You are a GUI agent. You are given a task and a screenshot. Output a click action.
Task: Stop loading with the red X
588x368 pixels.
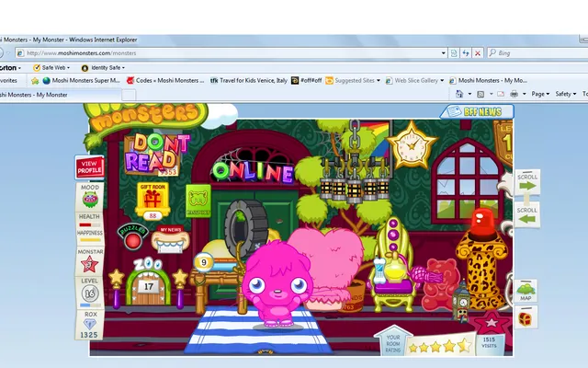[x=478, y=53]
